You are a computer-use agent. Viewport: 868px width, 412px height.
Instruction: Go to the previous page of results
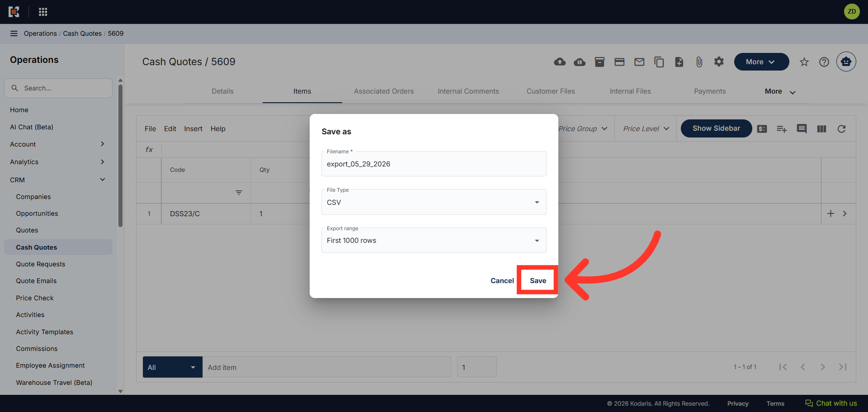(803, 367)
